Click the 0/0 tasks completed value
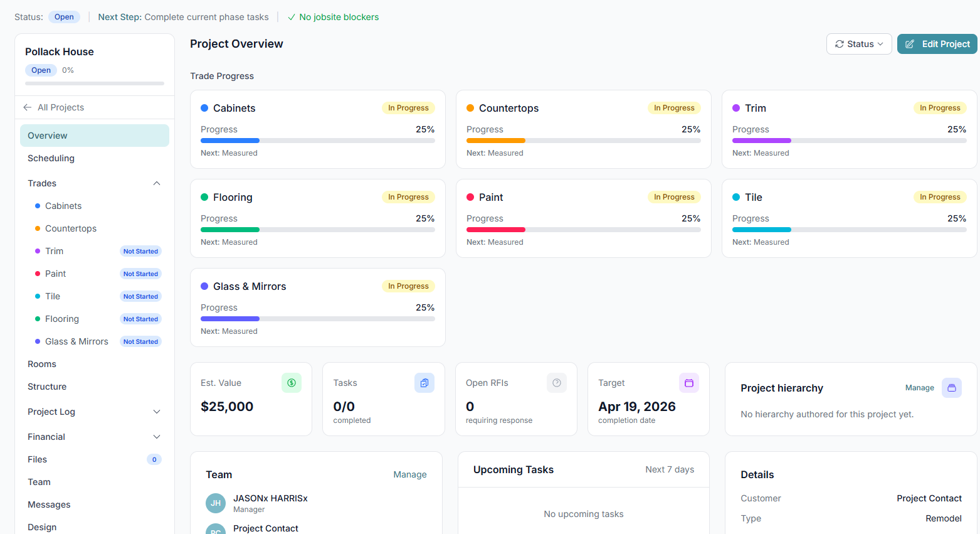980x534 pixels. click(344, 407)
